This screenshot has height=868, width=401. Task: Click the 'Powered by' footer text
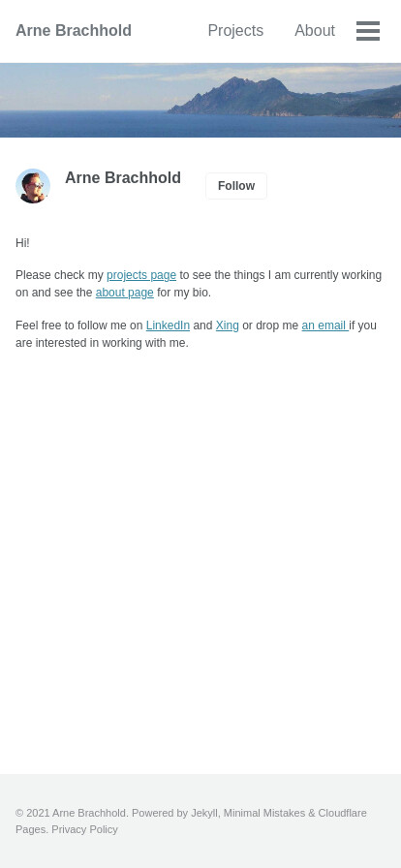[160, 813]
